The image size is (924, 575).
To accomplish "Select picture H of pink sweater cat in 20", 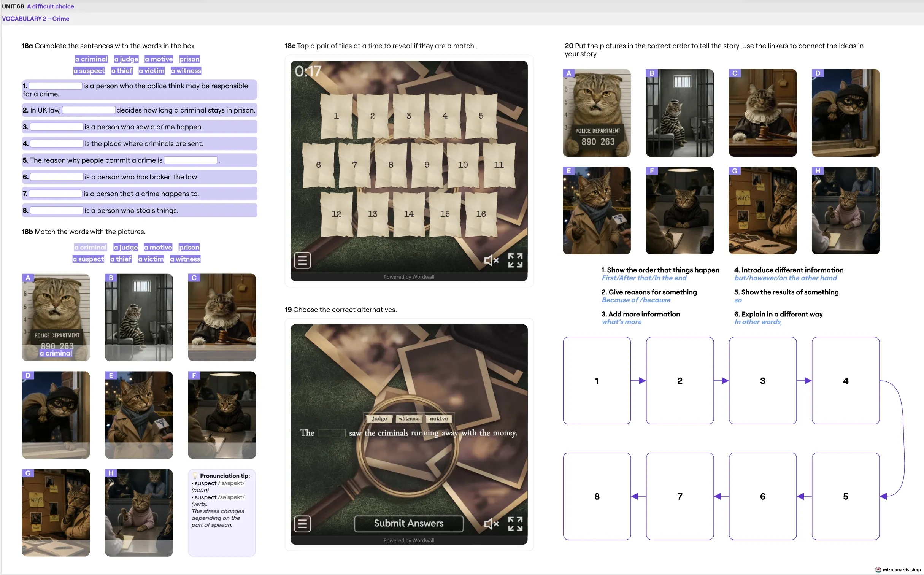I will point(845,210).
